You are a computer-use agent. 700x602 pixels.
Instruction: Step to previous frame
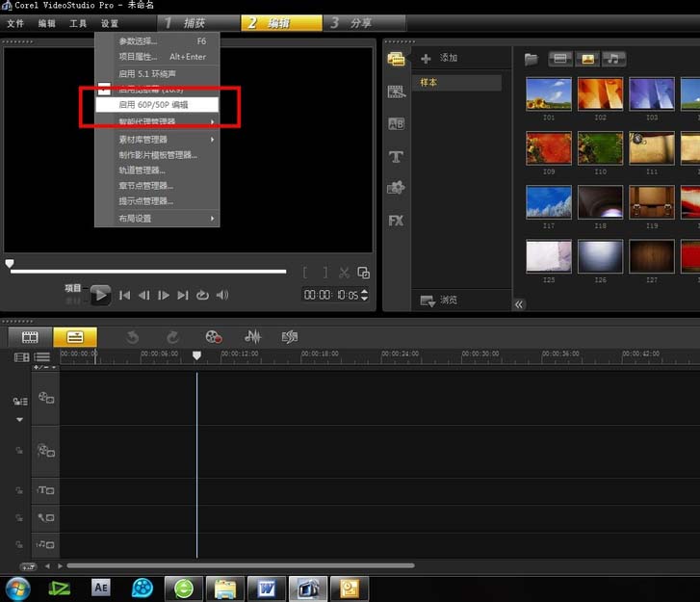(x=144, y=295)
